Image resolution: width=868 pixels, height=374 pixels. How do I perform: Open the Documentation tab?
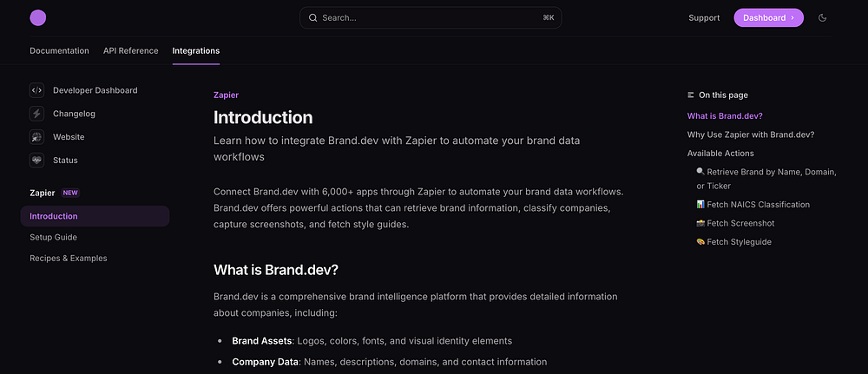59,50
